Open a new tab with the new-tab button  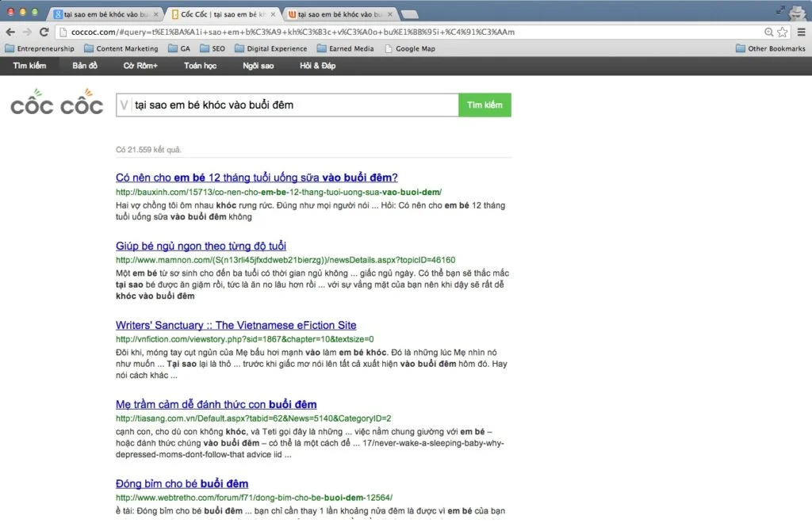(410, 14)
